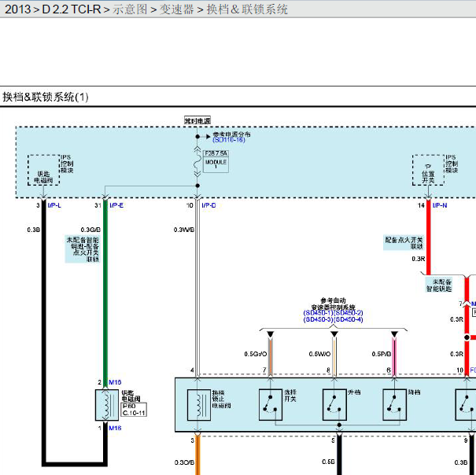Viewport: 476px width, 475px height.
Task: Click the MODULE 1 fuse label box
Action: (x=216, y=165)
